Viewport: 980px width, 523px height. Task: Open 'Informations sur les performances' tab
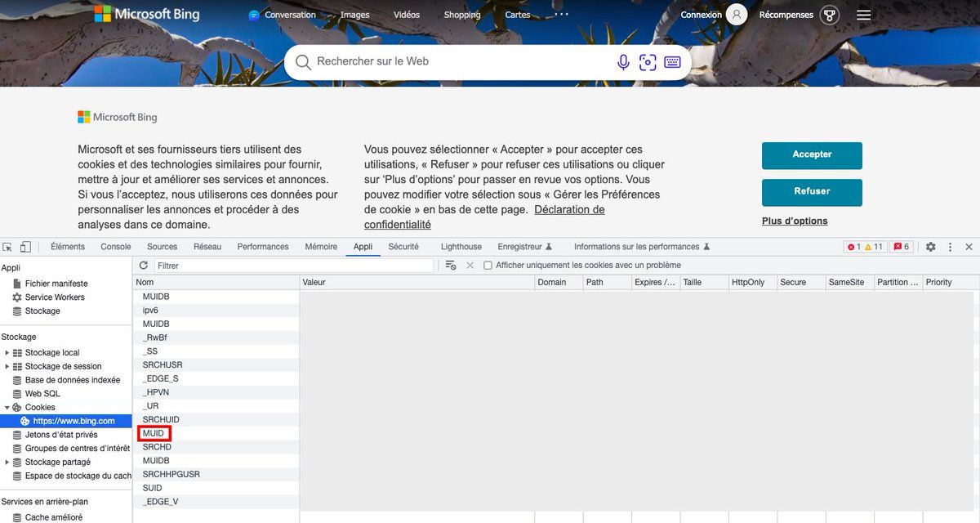click(x=642, y=247)
